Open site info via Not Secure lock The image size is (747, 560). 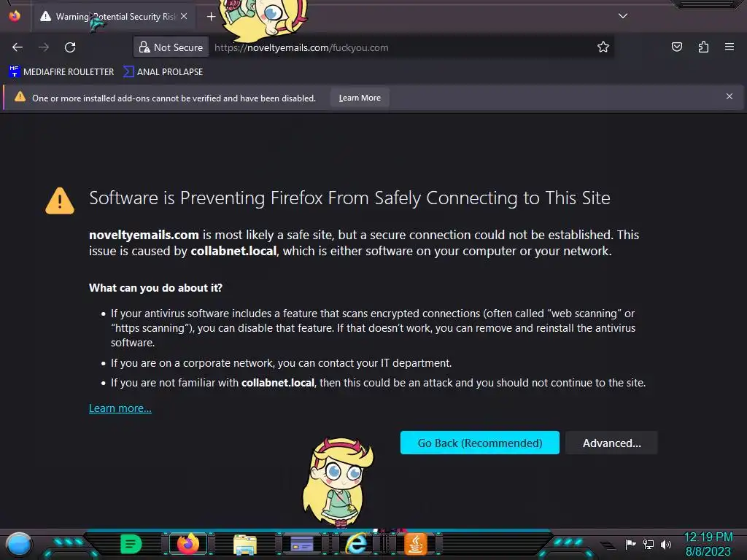point(171,47)
